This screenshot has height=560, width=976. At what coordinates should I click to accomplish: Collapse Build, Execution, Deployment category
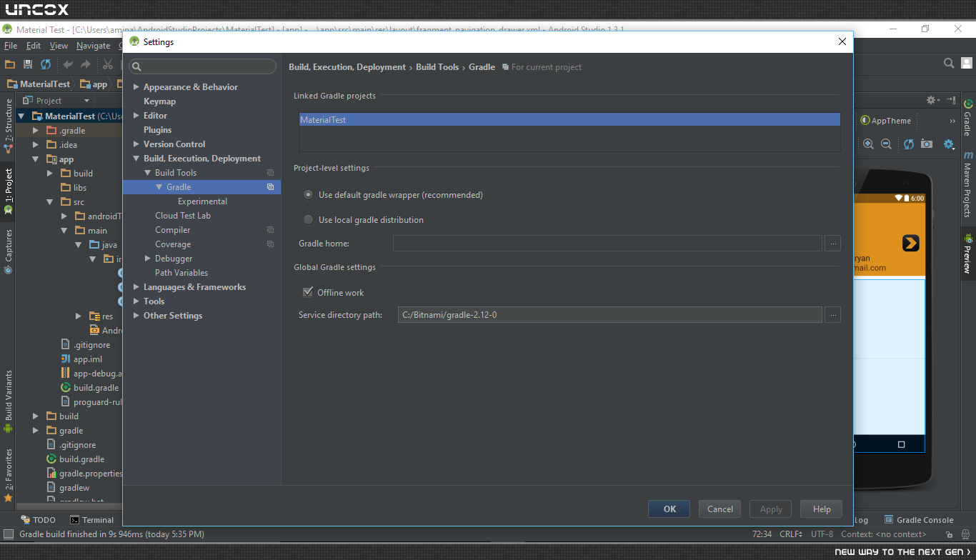click(x=136, y=159)
